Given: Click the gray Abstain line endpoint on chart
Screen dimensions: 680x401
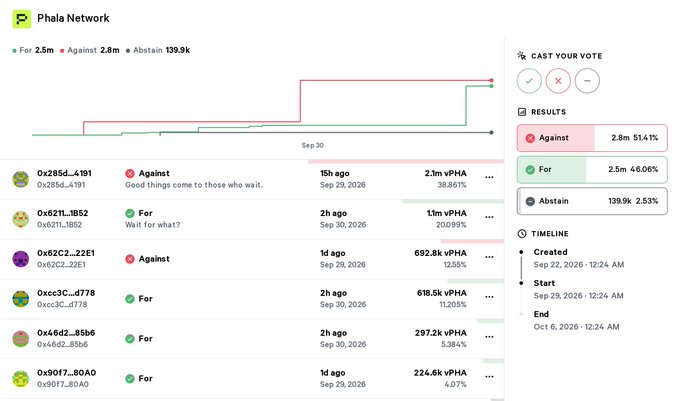Looking at the screenshot, I should point(491,132).
